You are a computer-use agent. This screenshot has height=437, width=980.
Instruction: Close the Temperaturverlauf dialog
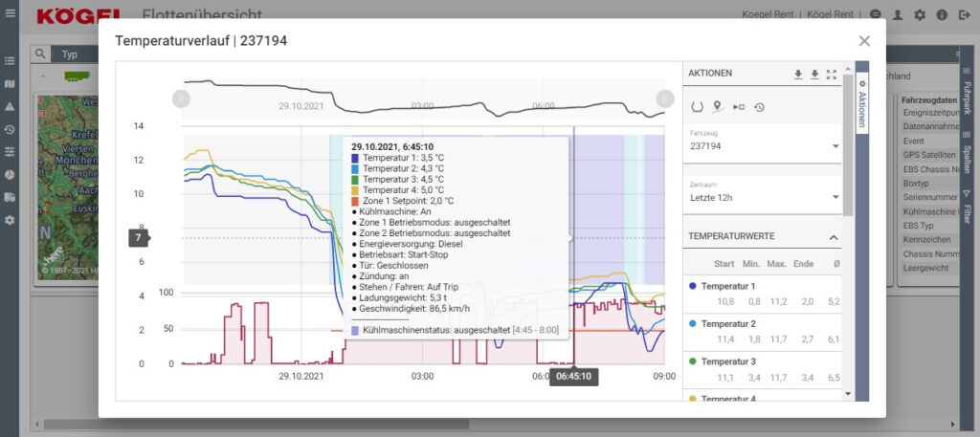[x=864, y=41]
